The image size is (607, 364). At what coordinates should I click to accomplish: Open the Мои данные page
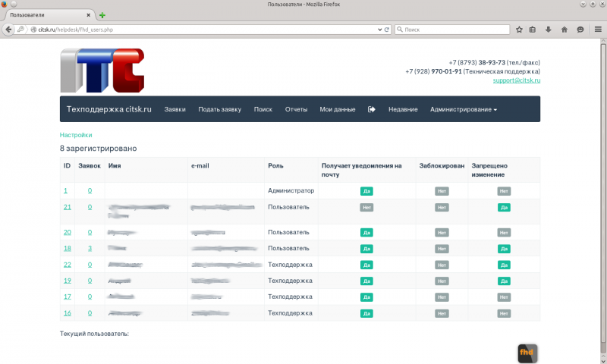pyautogui.click(x=338, y=109)
